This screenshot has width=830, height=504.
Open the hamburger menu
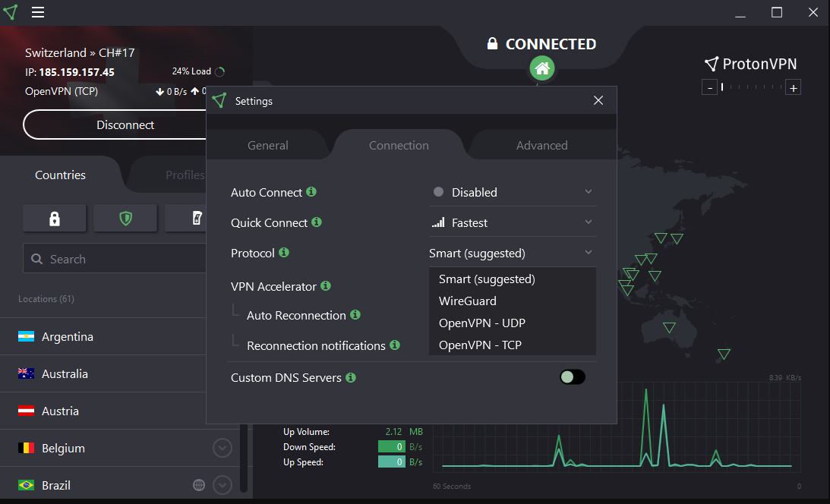[x=38, y=12]
